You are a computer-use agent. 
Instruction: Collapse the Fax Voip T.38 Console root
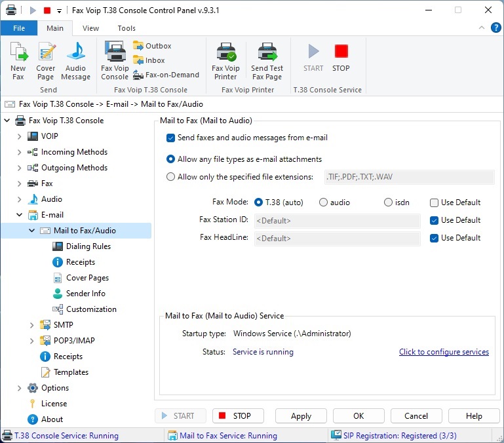coord(7,121)
